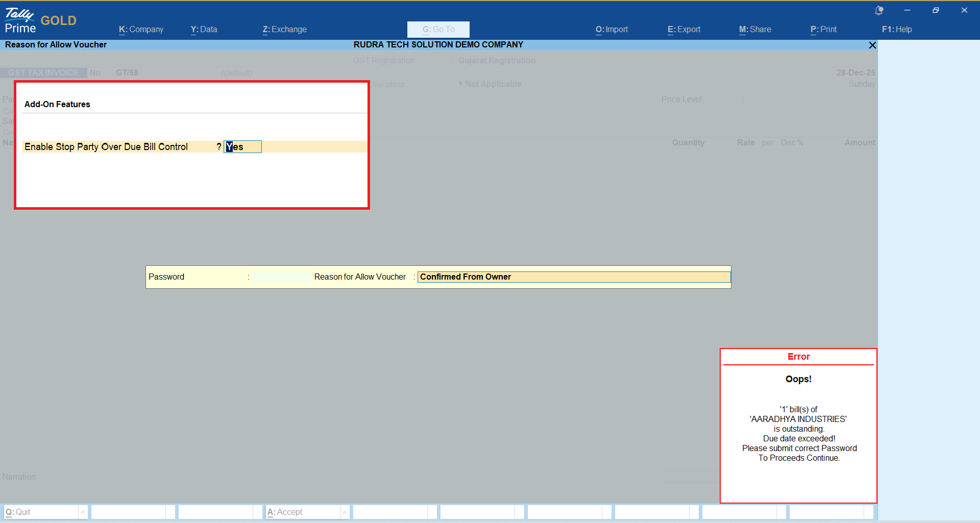Open the Company menu
This screenshot has width=980, height=523.
tap(141, 30)
